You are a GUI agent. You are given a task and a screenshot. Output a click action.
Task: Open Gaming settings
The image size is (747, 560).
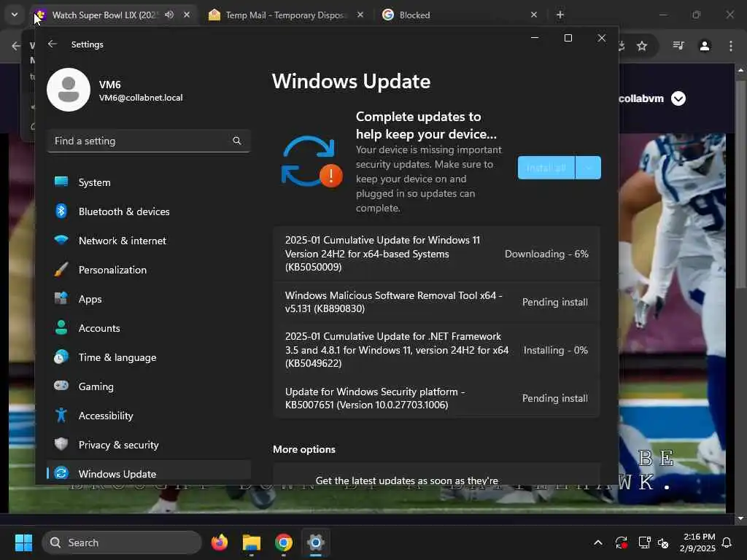(149, 386)
